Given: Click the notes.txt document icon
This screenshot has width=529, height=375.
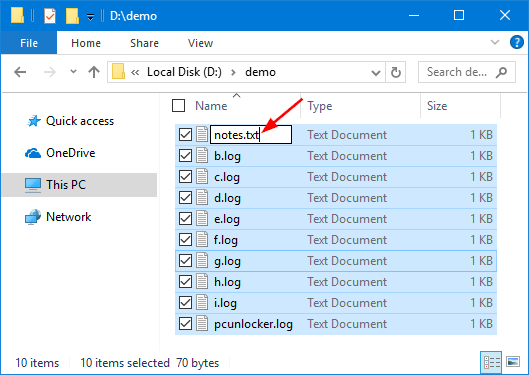Looking at the screenshot, I should tap(202, 134).
